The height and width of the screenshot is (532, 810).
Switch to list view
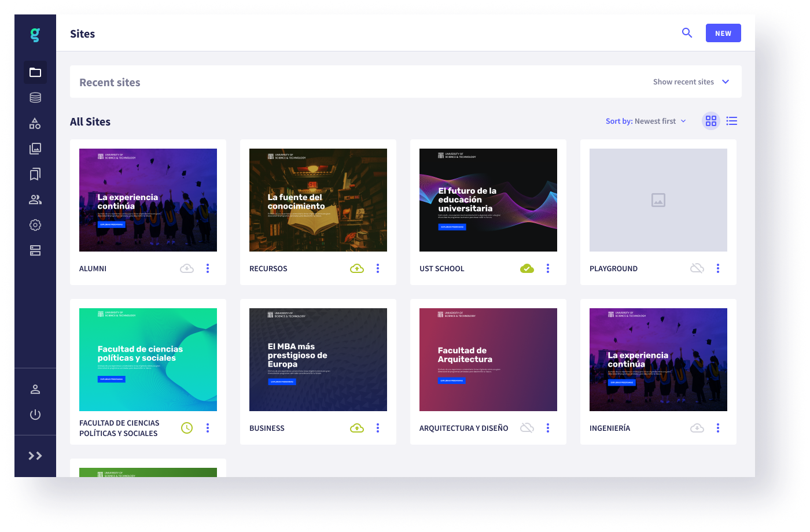[732, 121]
